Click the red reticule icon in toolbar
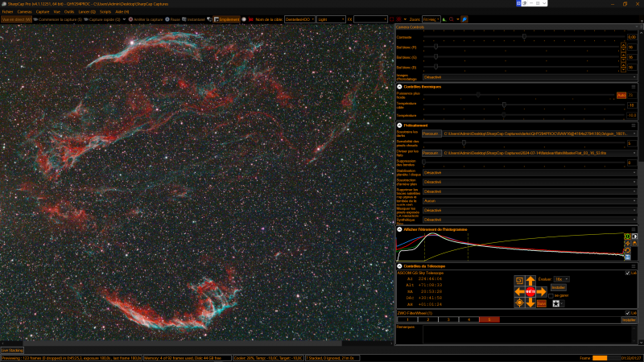Screen dimensions: 644x362 (x=398, y=19)
